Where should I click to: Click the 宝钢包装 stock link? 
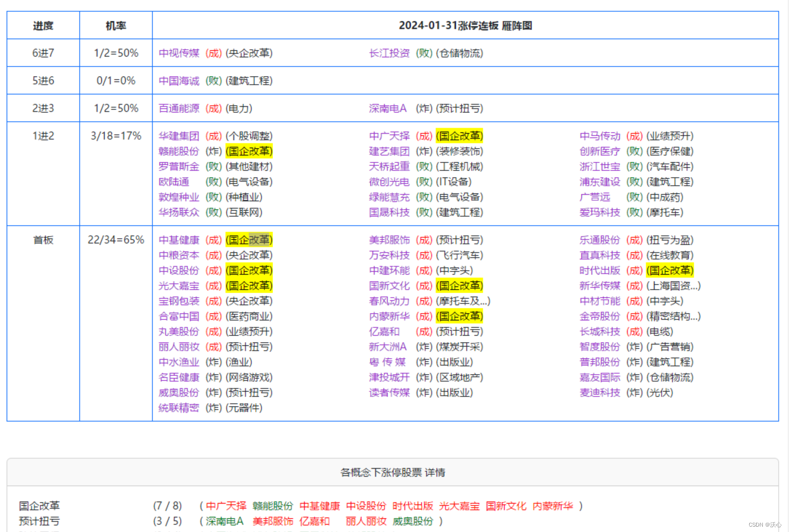coord(179,301)
